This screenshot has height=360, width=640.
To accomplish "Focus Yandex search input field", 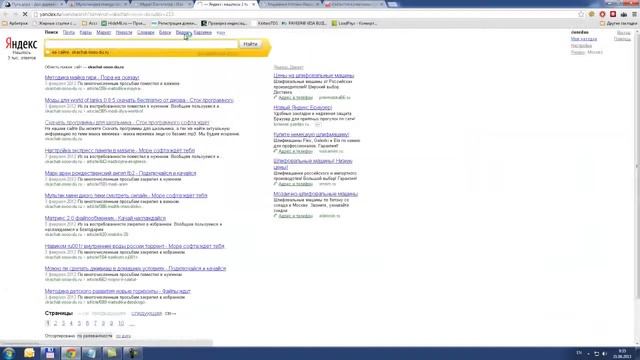I will coord(141,44).
